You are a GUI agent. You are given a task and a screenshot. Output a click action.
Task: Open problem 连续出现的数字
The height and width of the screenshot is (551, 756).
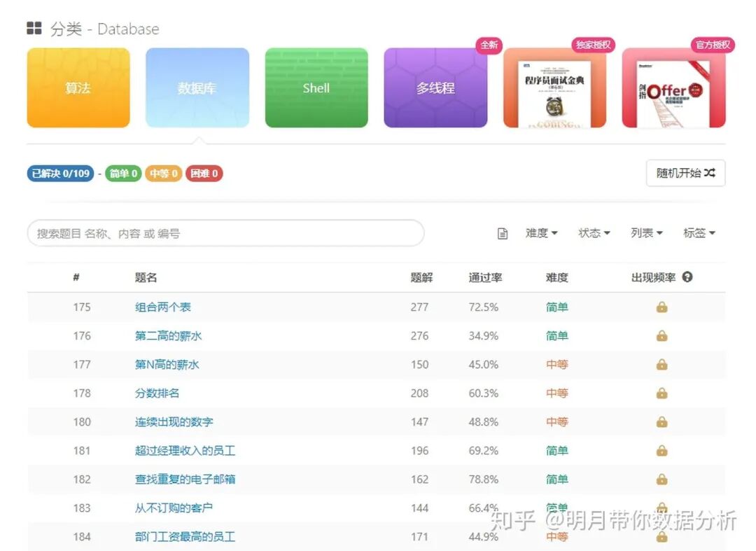click(174, 421)
